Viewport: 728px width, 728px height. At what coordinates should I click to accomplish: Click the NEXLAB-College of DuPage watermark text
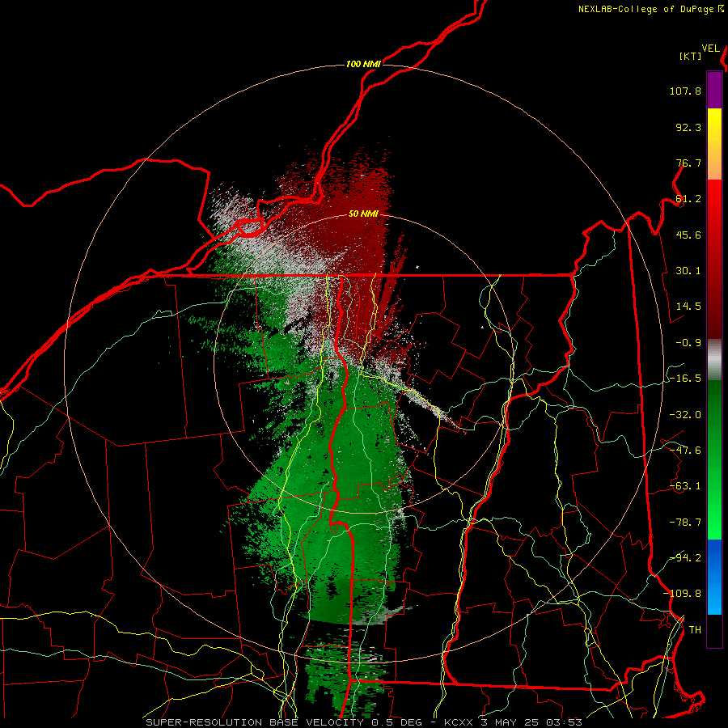650,9
